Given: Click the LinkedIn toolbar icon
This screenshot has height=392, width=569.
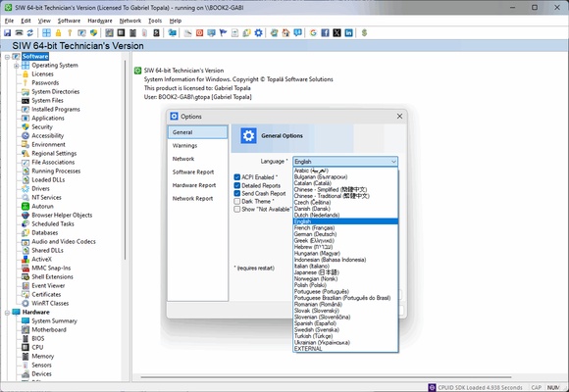Looking at the screenshot, I should (348, 33).
